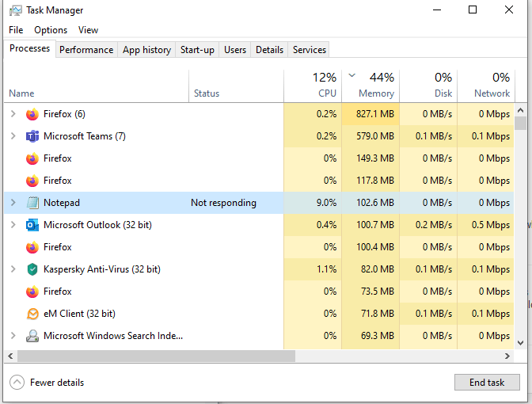This screenshot has height=404, width=532.
Task: Switch to the Users tab
Action: (x=235, y=50)
